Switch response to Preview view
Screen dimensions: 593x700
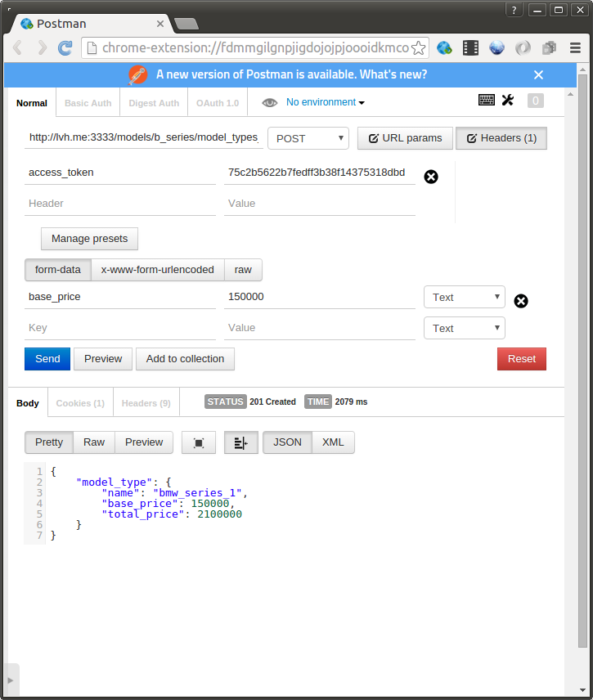click(x=144, y=442)
